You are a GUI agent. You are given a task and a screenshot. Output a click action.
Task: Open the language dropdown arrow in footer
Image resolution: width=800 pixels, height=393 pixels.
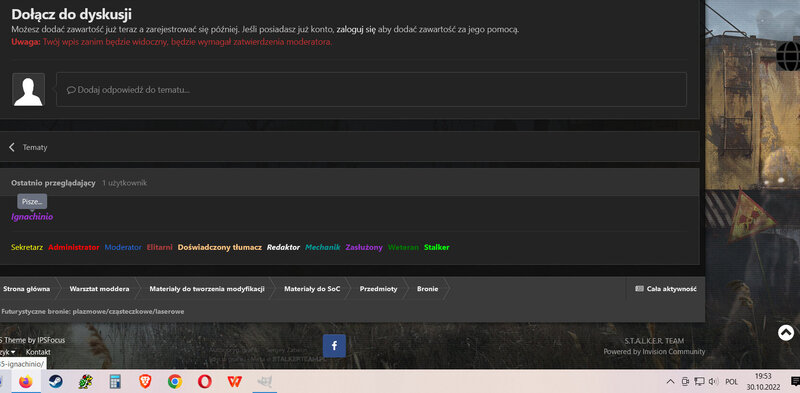[x=13, y=352]
